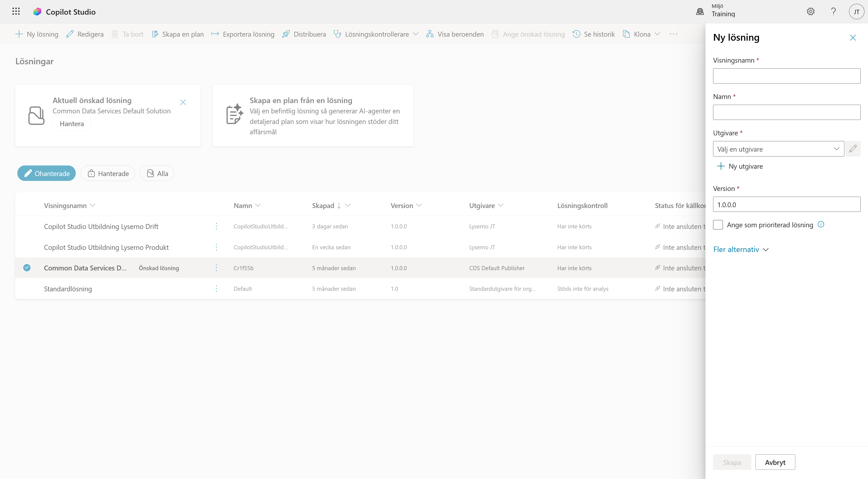
Task: Open the Utgivare column header menu
Action: point(486,205)
